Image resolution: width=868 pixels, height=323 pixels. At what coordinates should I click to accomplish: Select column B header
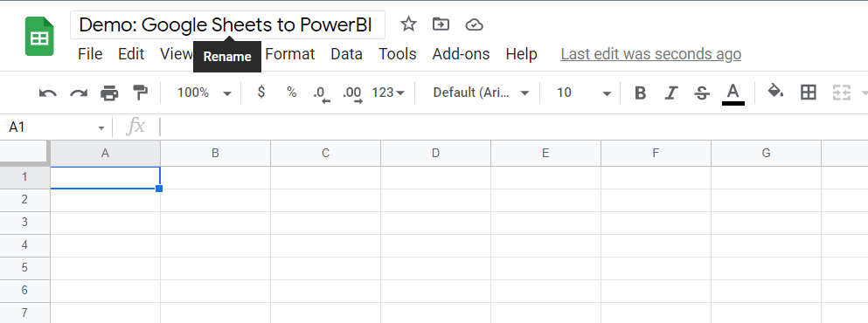click(x=215, y=153)
